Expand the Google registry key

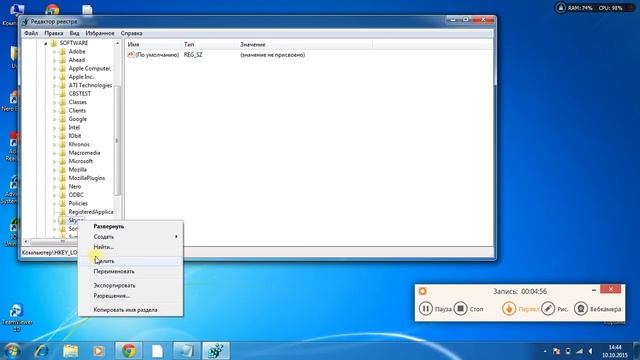pyautogui.click(x=54, y=119)
